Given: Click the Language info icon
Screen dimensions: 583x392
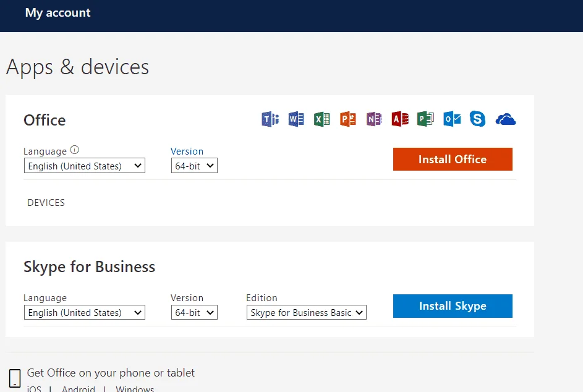Looking at the screenshot, I should click(x=75, y=150).
